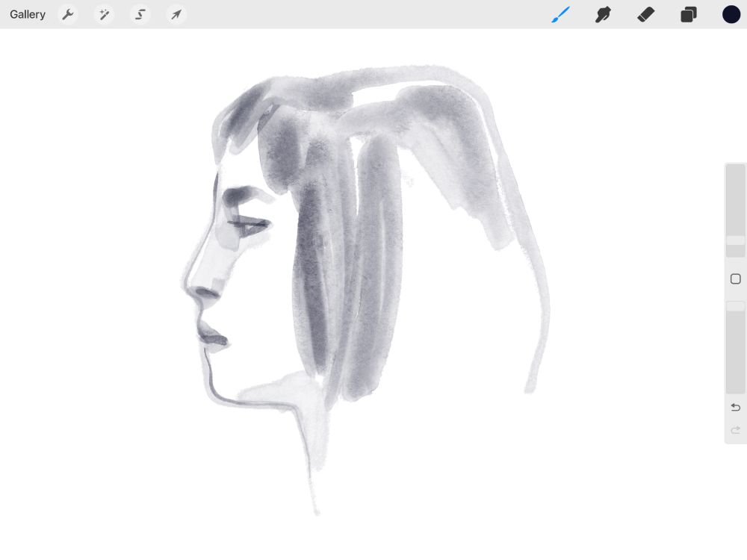
Task: Select the Smudge tool
Action: coord(603,14)
